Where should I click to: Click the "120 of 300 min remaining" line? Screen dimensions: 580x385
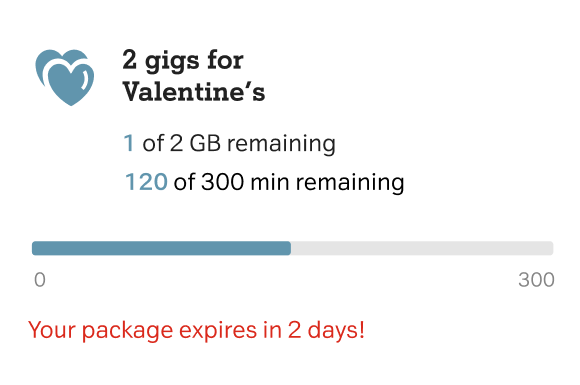click(264, 182)
